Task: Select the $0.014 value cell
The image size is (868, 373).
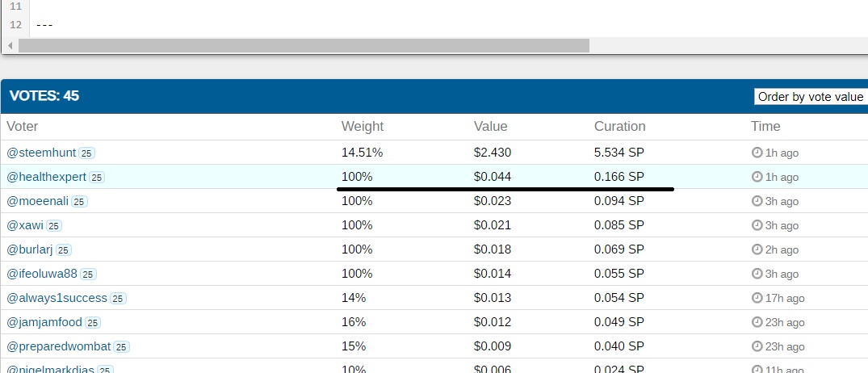Action: click(492, 274)
